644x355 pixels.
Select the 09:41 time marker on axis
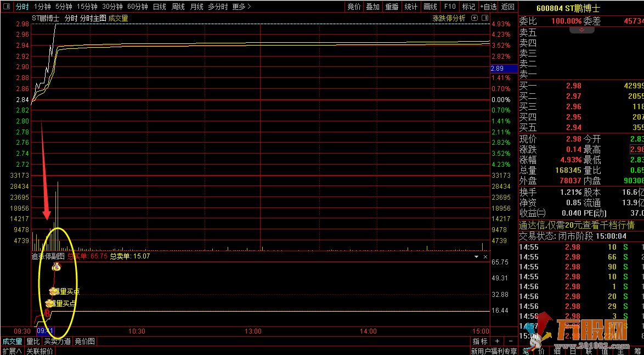(45, 331)
